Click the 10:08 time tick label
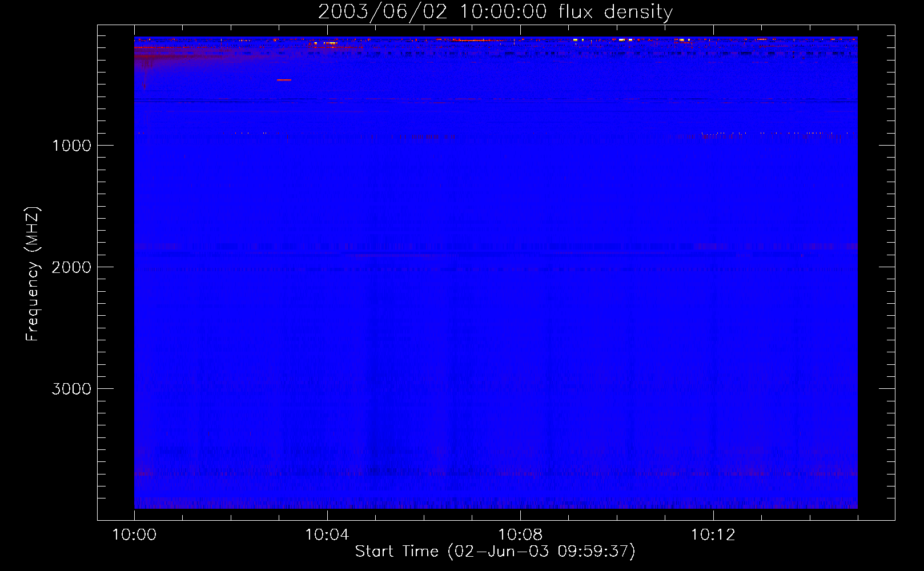 click(520, 534)
